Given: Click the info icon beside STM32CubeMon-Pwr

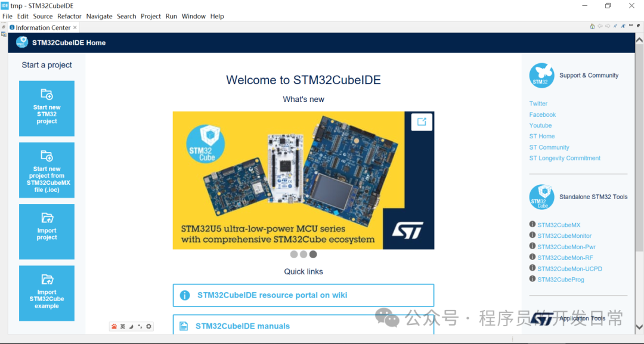Looking at the screenshot, I should click(x=532, y=246).
